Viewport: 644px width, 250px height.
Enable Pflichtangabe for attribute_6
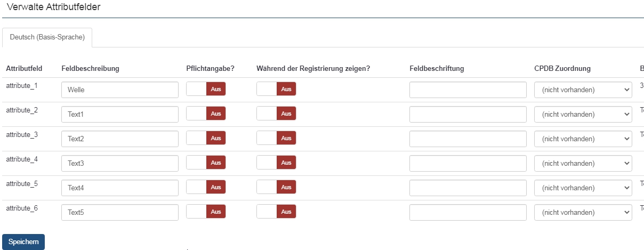[x=206, y=212]
